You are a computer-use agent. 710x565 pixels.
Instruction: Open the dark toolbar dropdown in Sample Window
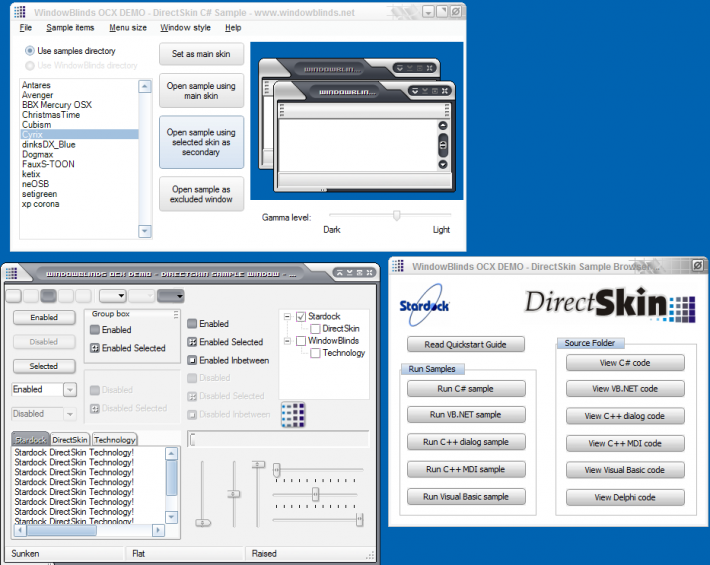click(171, 296)
